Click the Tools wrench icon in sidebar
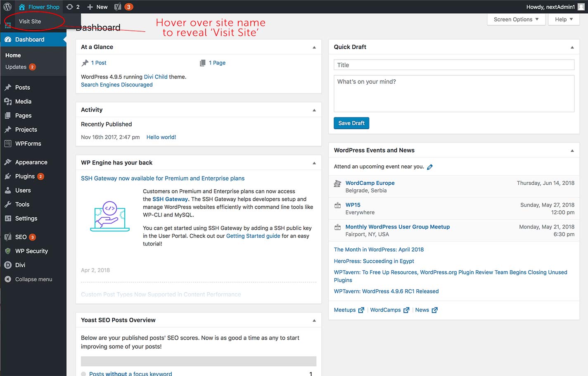The width and height of the screenshot is (588, 376). tap(8, 204)
